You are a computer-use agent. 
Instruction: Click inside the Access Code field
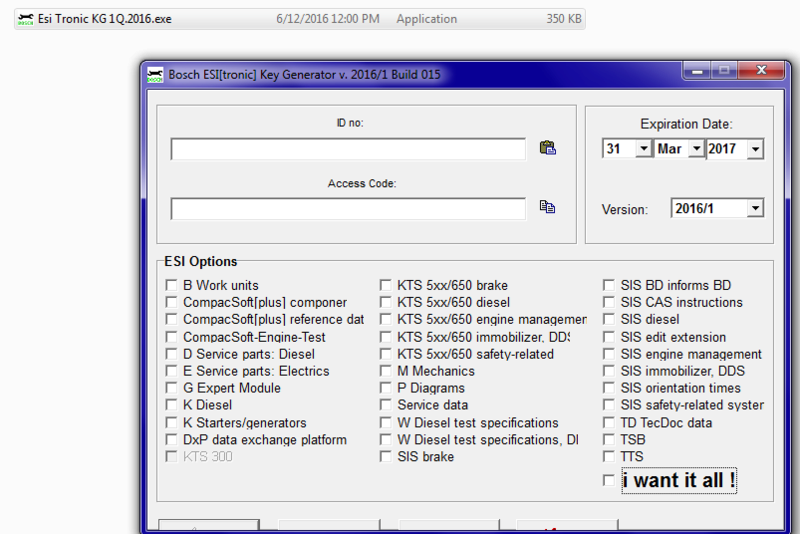(348, 209)
